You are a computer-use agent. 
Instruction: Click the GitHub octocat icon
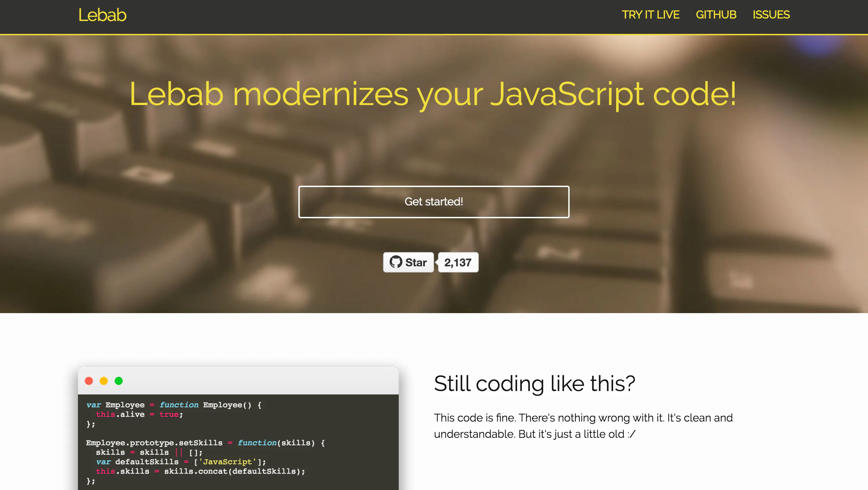(396, 262)
